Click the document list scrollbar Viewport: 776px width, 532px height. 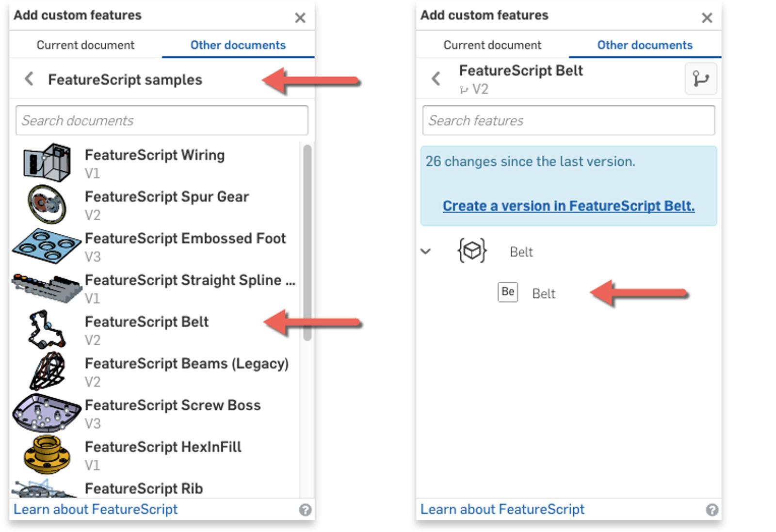point(307,242)
